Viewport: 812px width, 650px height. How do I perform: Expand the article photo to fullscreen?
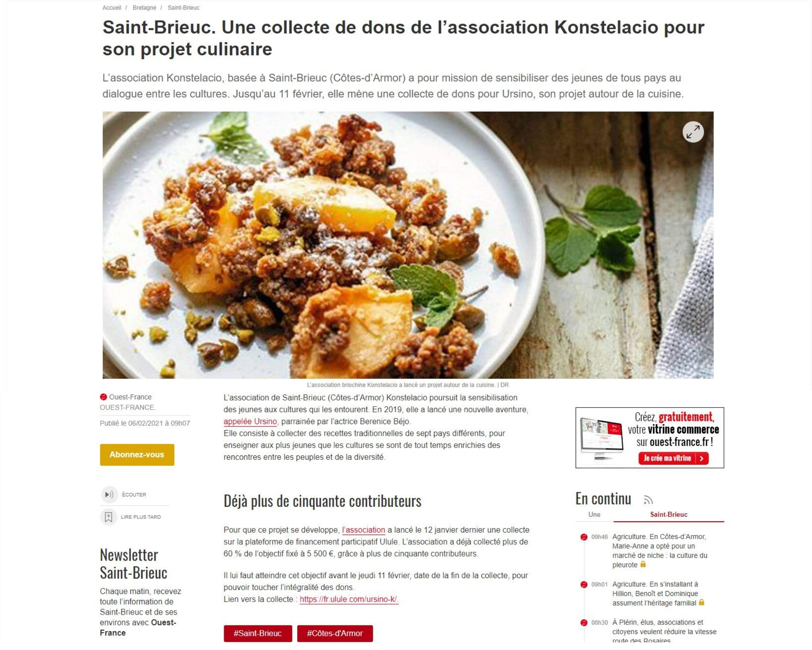tap(693, 132)
